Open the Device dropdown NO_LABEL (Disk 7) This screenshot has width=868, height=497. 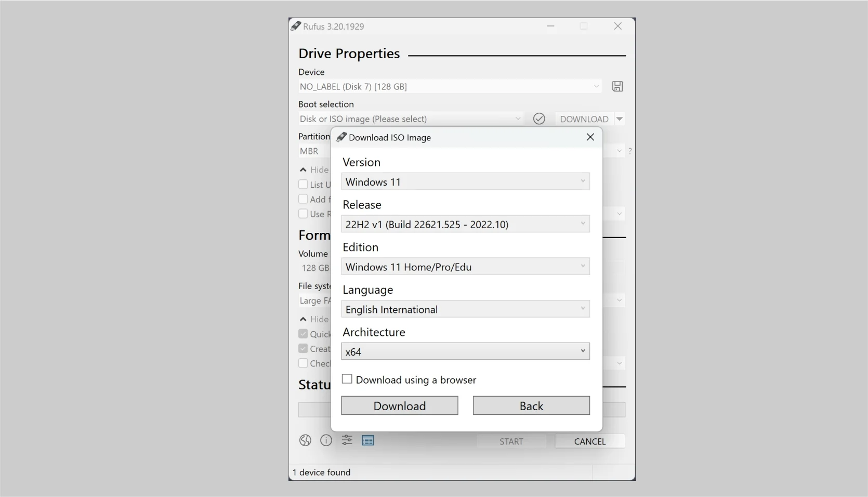tap(450, 86)
